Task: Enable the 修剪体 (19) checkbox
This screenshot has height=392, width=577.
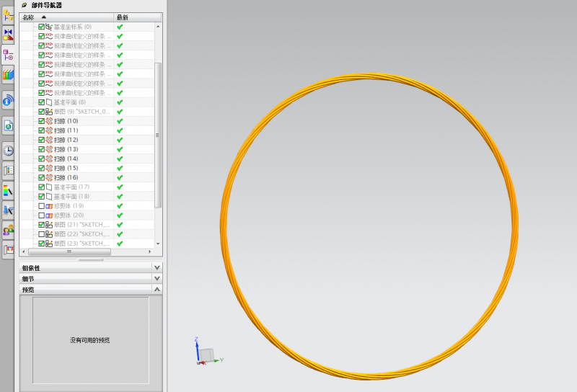Action: [42, 206]
